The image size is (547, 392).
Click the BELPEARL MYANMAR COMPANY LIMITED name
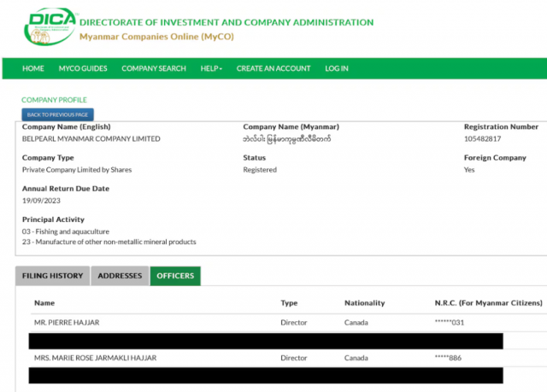pos(91,139)
